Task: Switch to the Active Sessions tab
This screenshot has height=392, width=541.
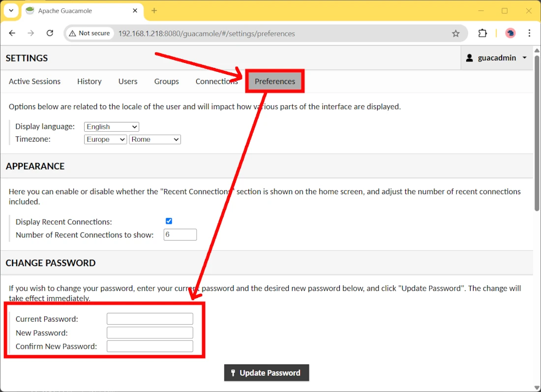Action: click(34, 82)
